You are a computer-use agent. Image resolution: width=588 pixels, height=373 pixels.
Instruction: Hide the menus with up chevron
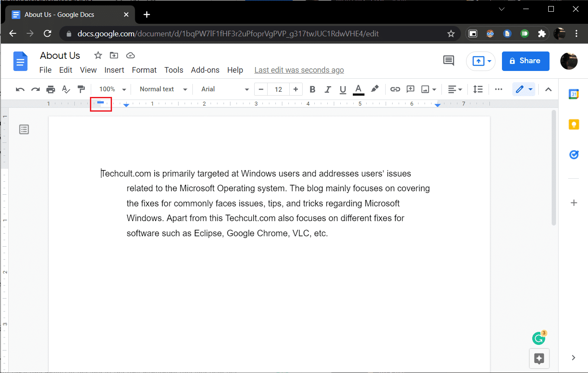(548, 89)
